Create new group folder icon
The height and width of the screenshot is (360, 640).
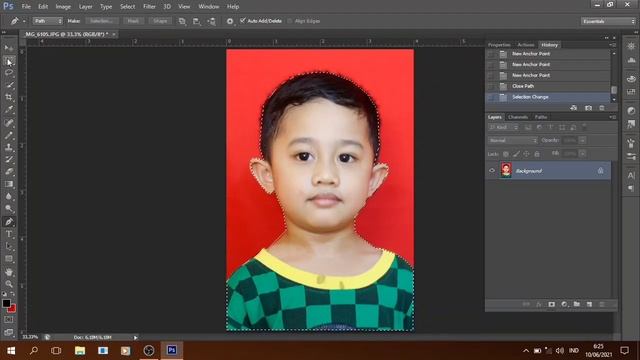[x=576, y=304]
